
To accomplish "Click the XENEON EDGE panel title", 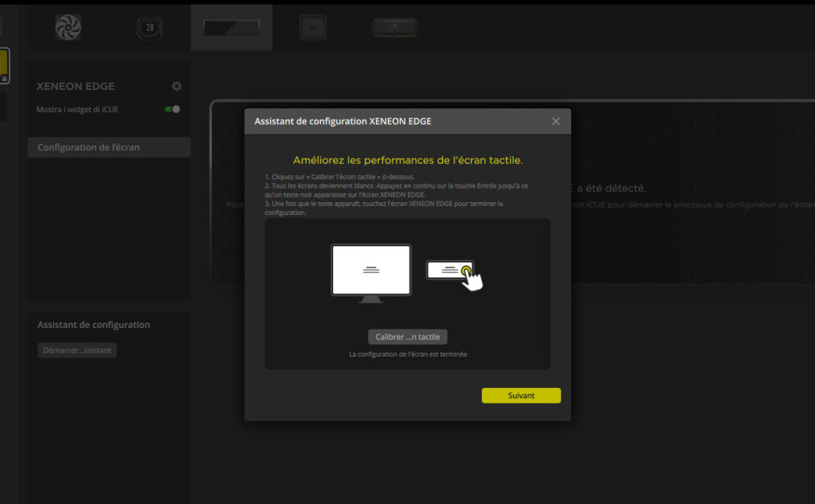I will point(76,86).
